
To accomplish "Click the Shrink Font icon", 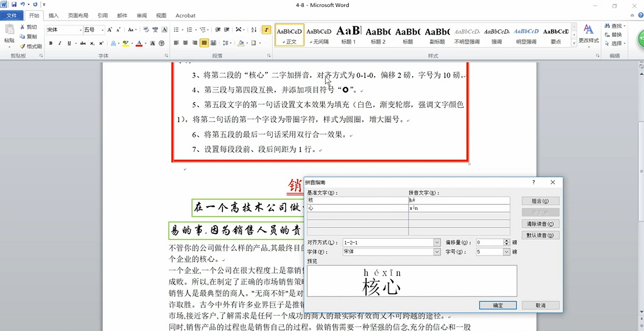I will coord(118,30).
